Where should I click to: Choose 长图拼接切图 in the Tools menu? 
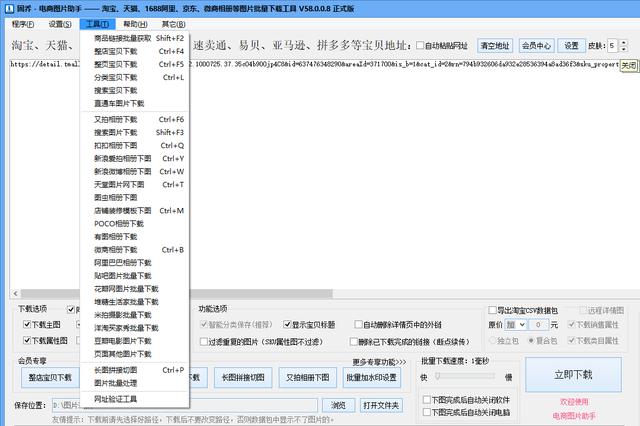(135, 371)
